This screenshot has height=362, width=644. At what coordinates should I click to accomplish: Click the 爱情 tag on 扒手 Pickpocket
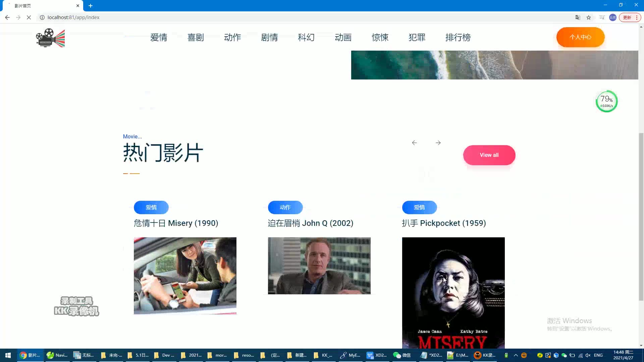[419, 207]
